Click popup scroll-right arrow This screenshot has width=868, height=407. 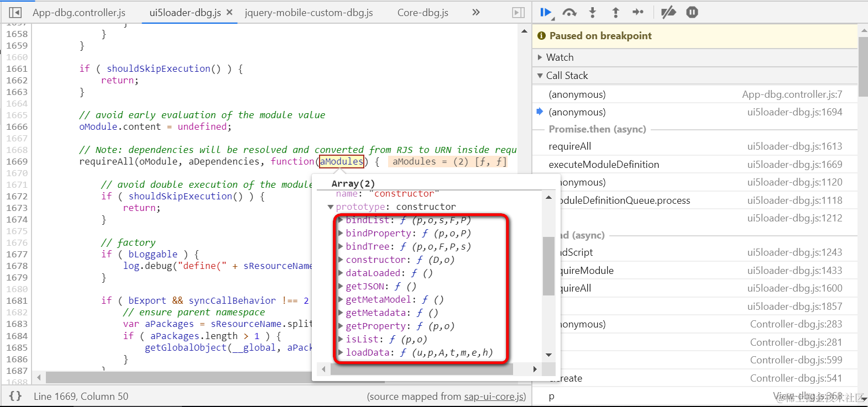point(535,369)
